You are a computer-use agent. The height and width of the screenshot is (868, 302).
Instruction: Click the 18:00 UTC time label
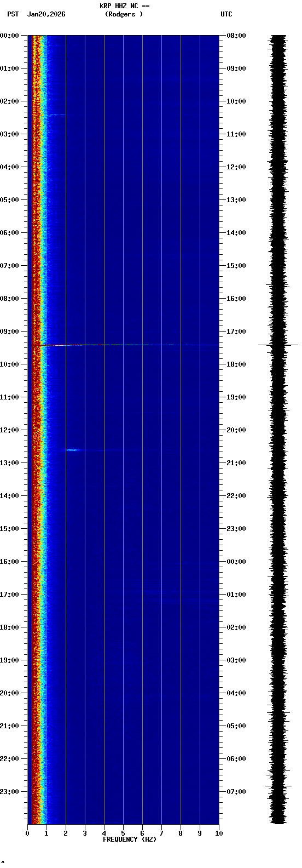click(236, 364)
